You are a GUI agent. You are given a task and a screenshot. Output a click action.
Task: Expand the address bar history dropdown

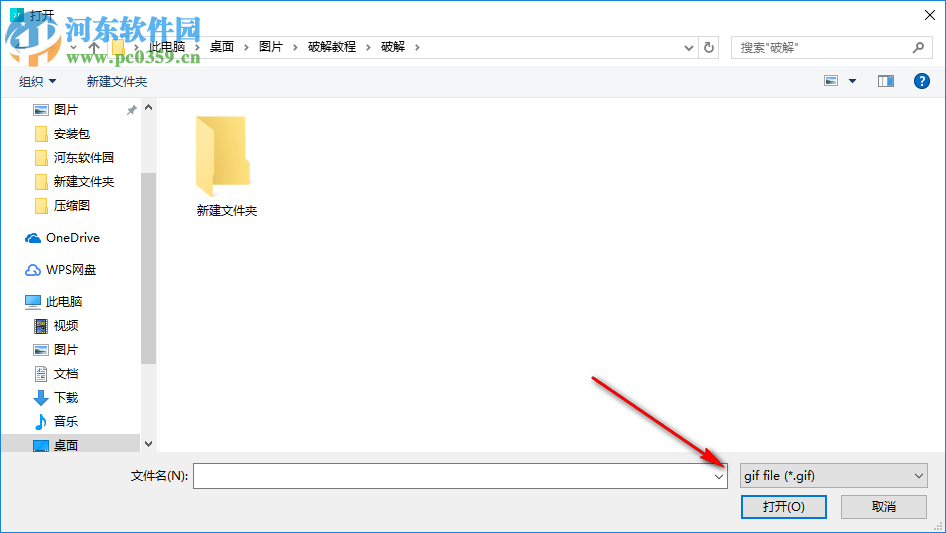[x=688, y=48]
